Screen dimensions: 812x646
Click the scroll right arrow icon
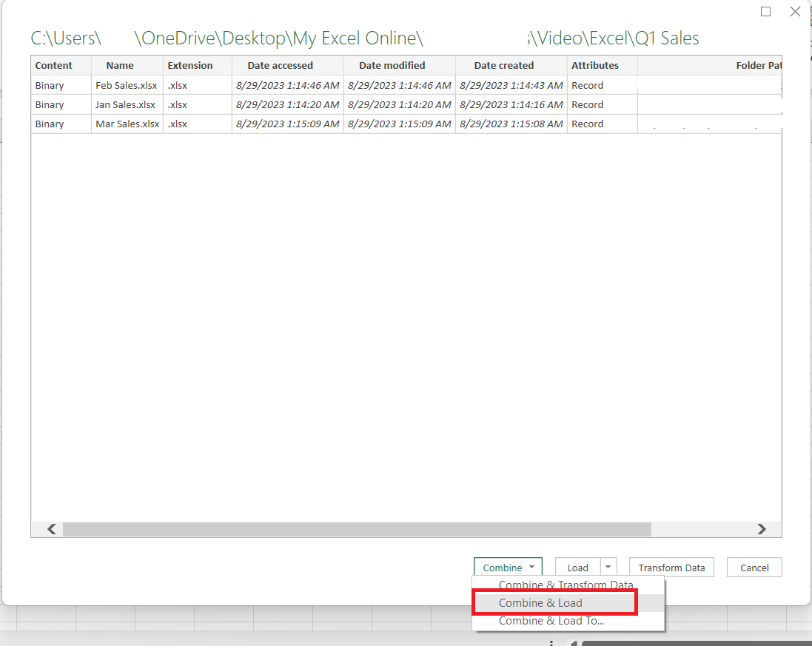point(761,529)
